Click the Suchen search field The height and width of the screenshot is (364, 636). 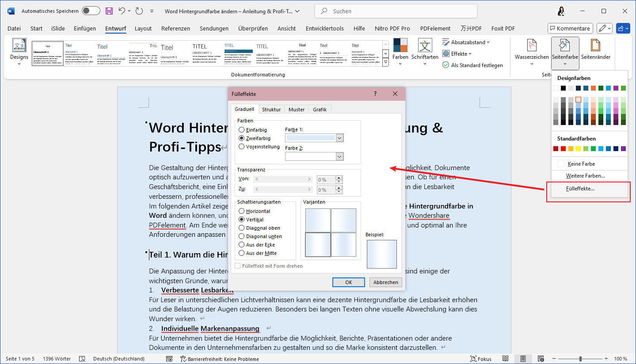pos(396,11)
